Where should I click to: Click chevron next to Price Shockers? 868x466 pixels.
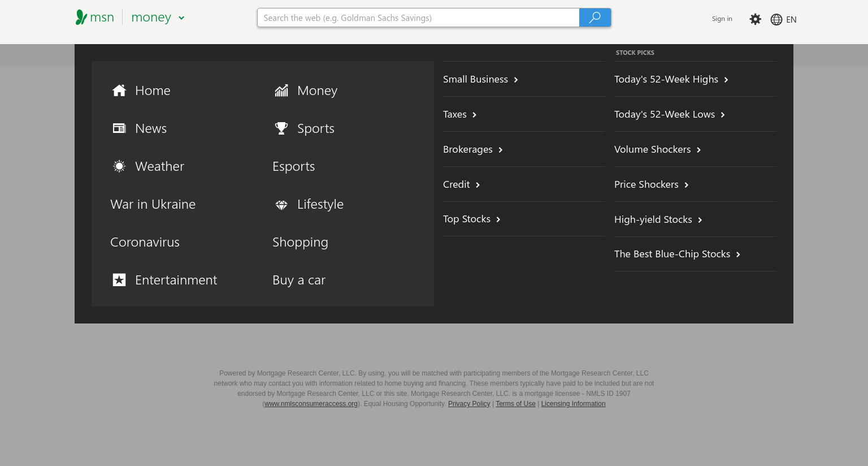coord(687,185)
